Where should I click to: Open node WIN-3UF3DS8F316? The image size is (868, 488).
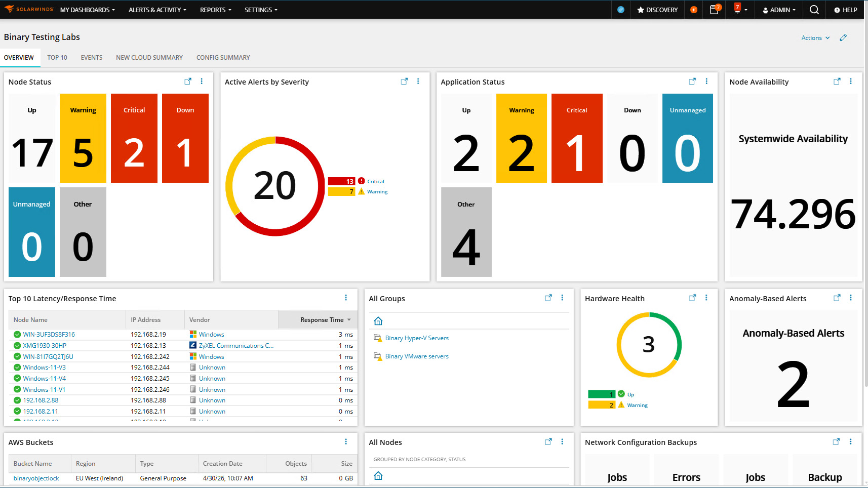click(49, 335)
